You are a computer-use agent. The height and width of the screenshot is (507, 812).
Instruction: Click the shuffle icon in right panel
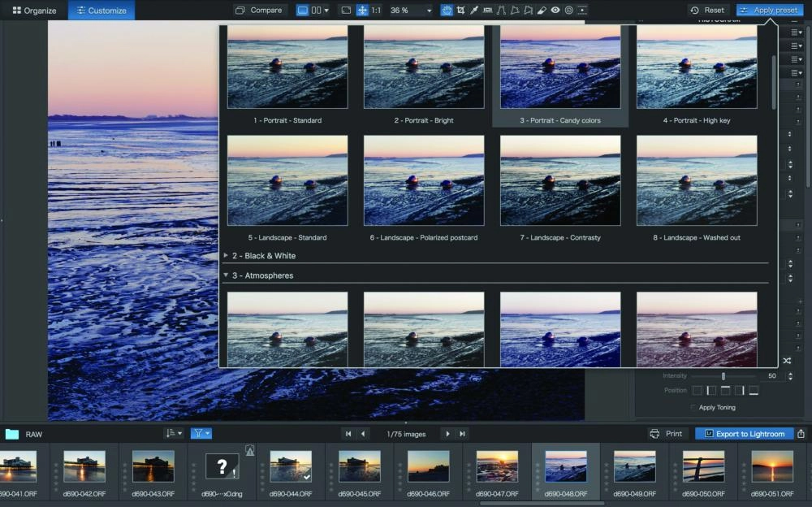point(786,361)
